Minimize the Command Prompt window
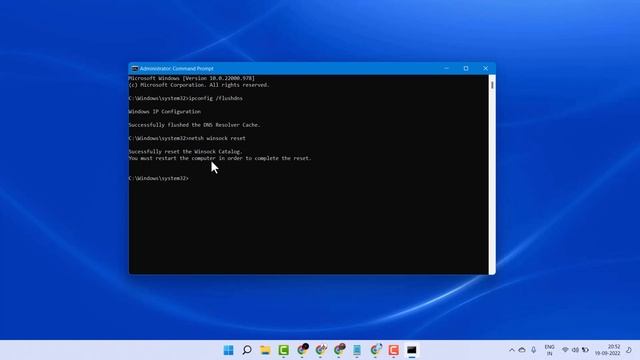The image size is (640, 360). tap(446, 69)
